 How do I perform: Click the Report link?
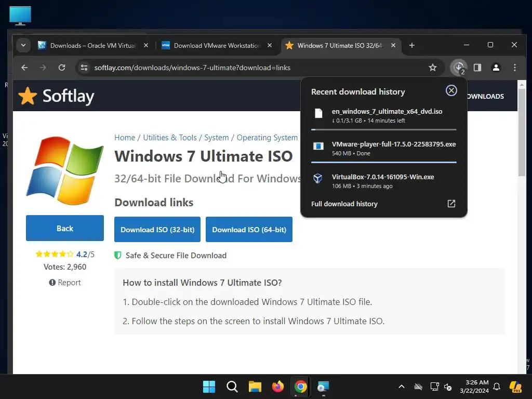pyautogui.click(x=65, y=282)
